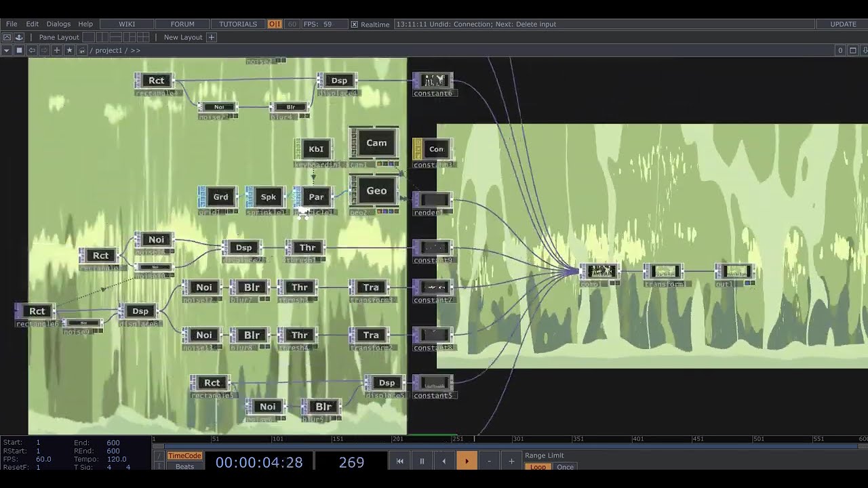Toggle the Realtime checkbox
Screen dimensions: 868x488
coord(354,24)
